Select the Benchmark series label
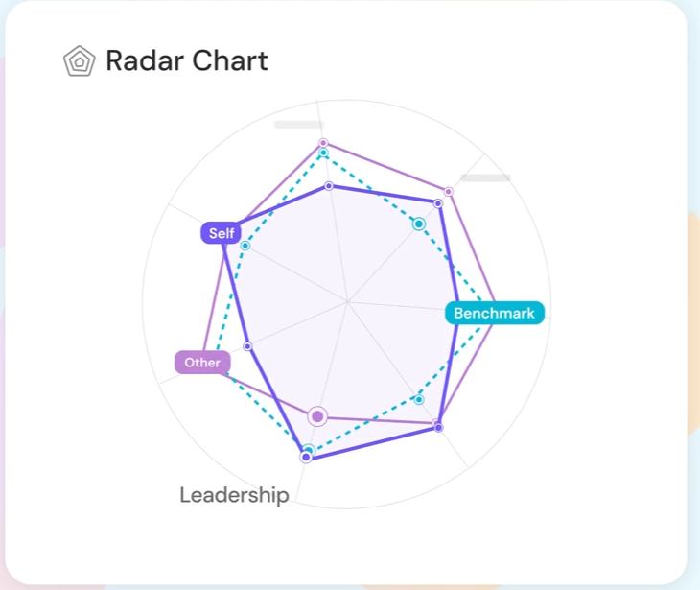Image resolution: width=700 pixels, height=590 pixels. (x=494, y=314)
